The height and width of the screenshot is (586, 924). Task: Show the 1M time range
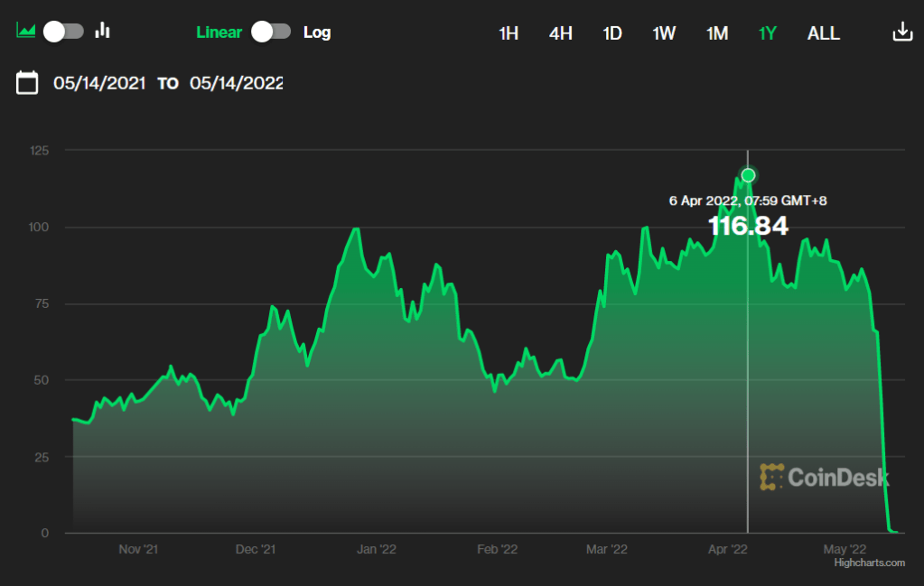pyautogui.click(x=717, y=33)
